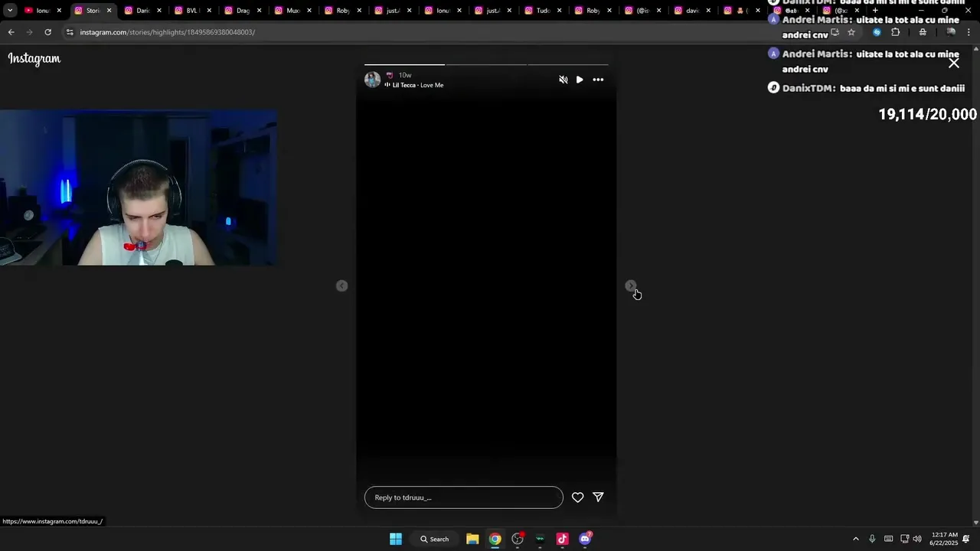Viewport: 980px width, 551px height.
Task: Open the Chrome profile avatar
Action: (x=950, y=32)
